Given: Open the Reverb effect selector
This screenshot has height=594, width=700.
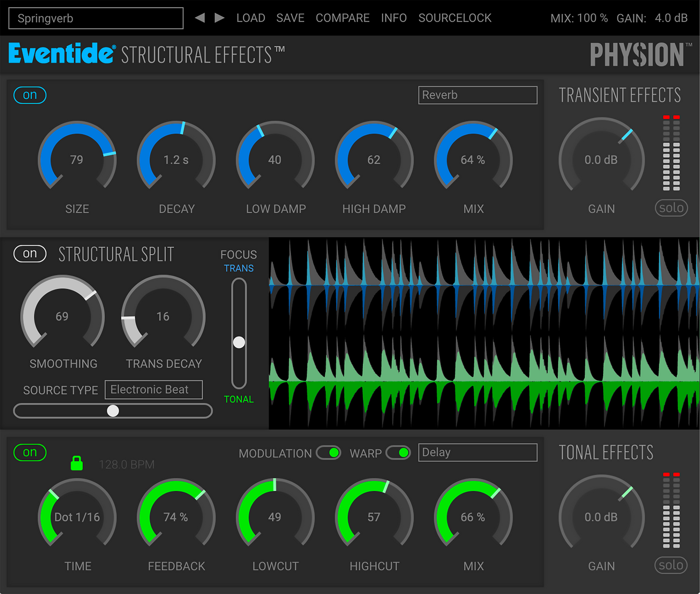Looking at the screenshot, I should pos(477,95).
